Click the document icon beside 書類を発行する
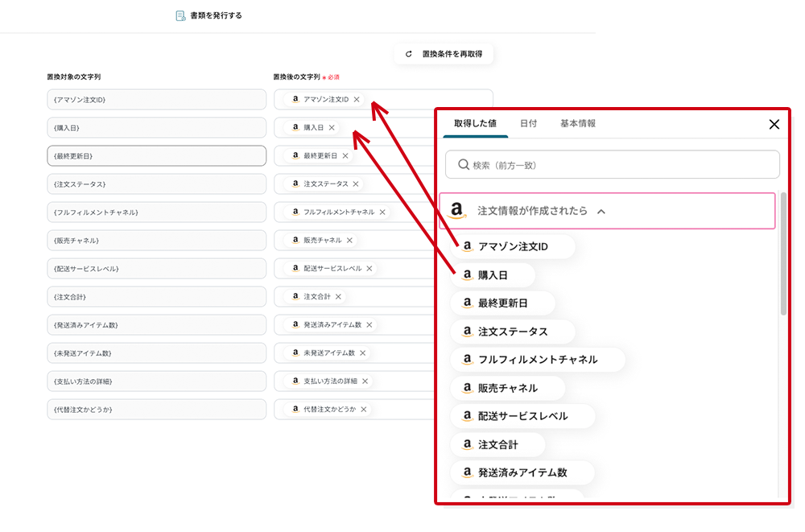 (x=180, y=16)
